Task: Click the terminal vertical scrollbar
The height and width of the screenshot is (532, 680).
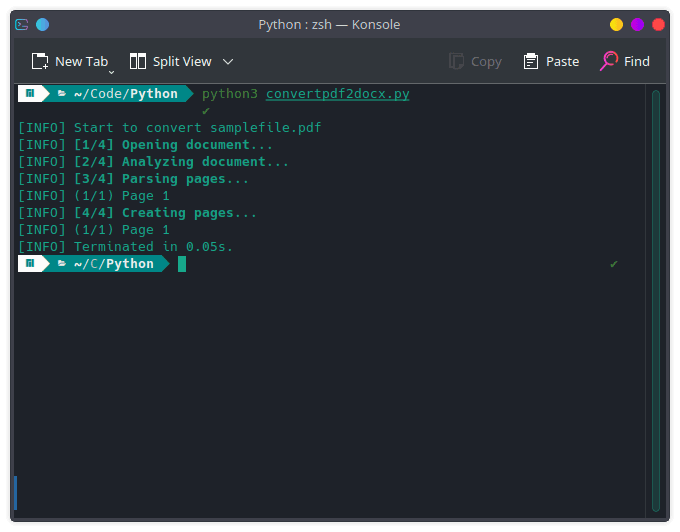Action: (x=656, y=301)
